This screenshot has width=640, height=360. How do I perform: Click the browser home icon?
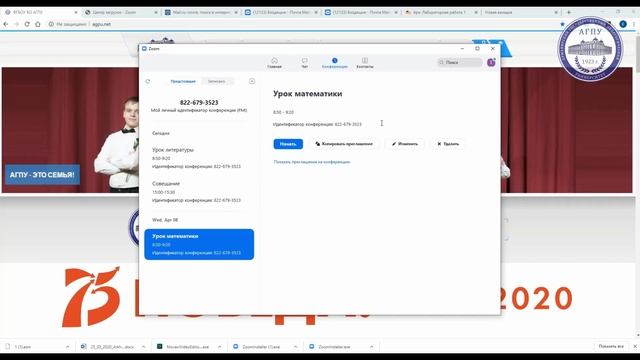(38, 24)
